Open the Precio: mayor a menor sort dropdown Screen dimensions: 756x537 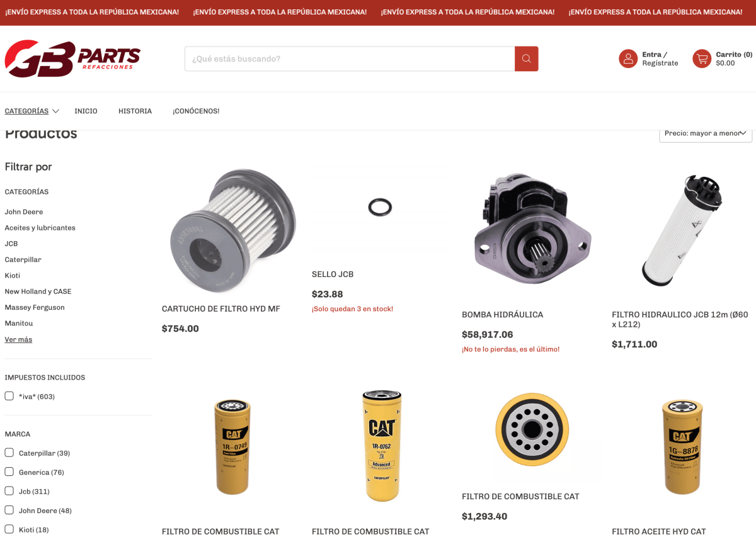(706, 133)
